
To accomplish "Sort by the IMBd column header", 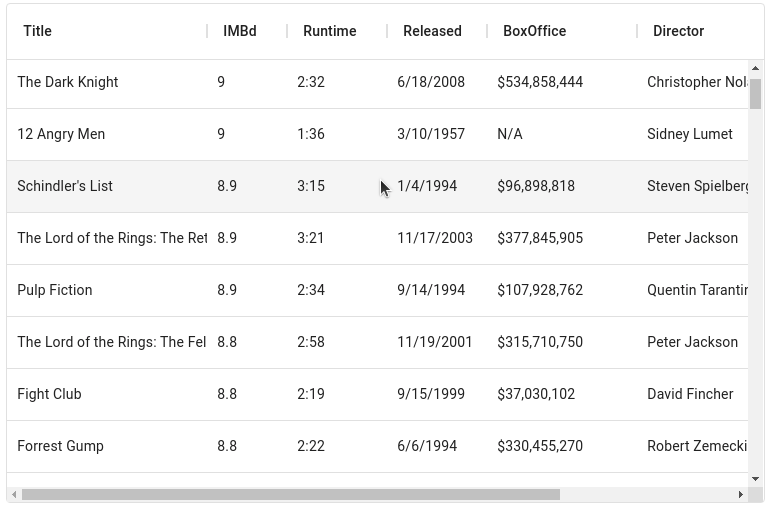I will click(240, 31).
